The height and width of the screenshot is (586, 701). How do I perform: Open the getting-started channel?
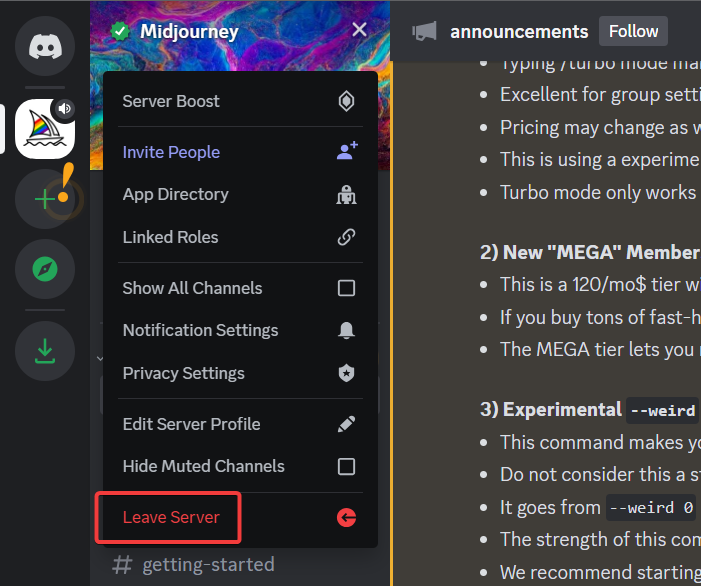click(207, 565)
